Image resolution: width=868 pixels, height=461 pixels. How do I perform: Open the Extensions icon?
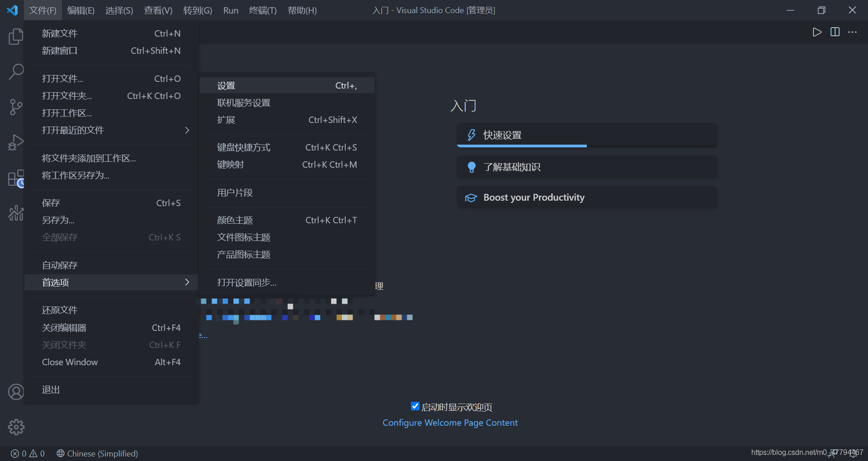16,178
